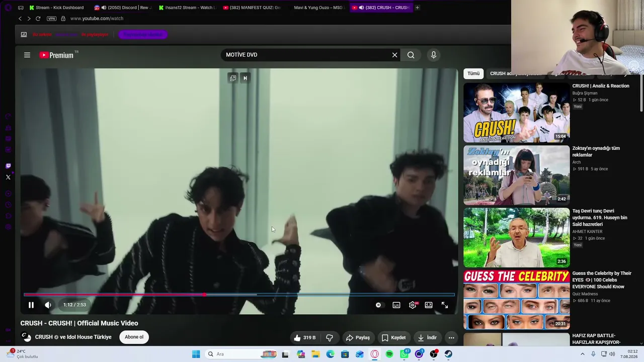Open the video player settings gear
The image size is (644, 362).
(413, 305)
